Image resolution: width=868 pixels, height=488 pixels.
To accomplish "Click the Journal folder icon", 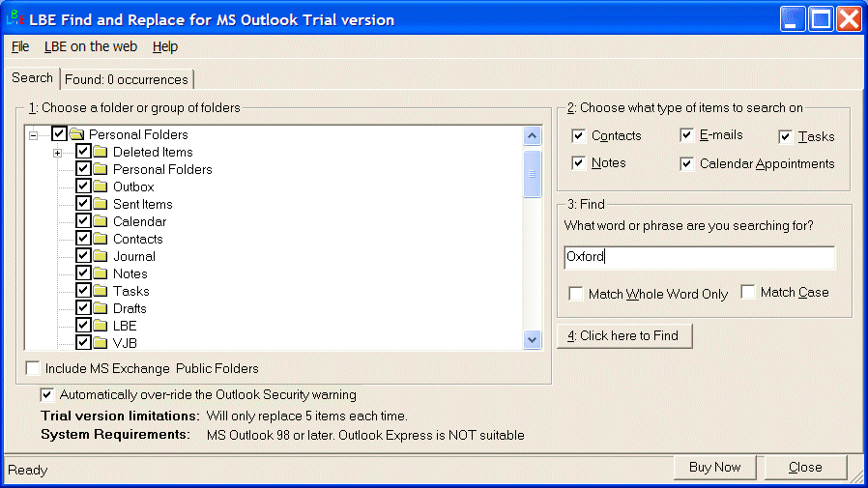I will (x=101, y=256).
